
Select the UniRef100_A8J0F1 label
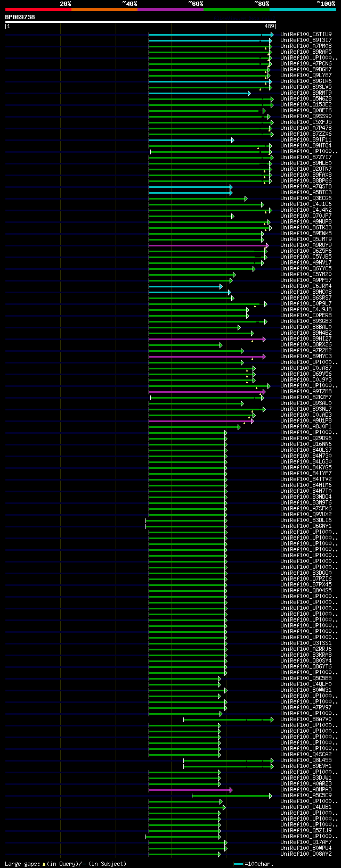[306, 427]
